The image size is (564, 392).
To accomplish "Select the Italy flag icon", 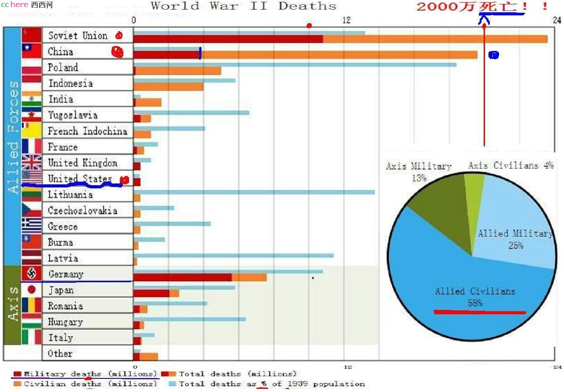I will point(32,337).
